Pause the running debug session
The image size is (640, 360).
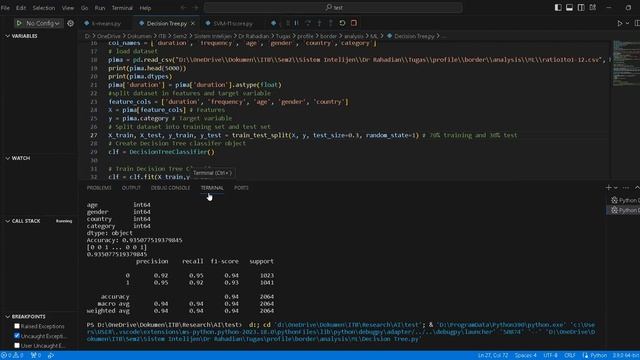click(297, 23)
